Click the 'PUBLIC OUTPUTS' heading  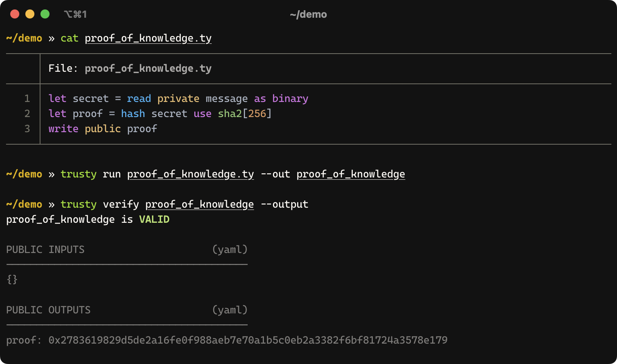(x=48, y=310)
